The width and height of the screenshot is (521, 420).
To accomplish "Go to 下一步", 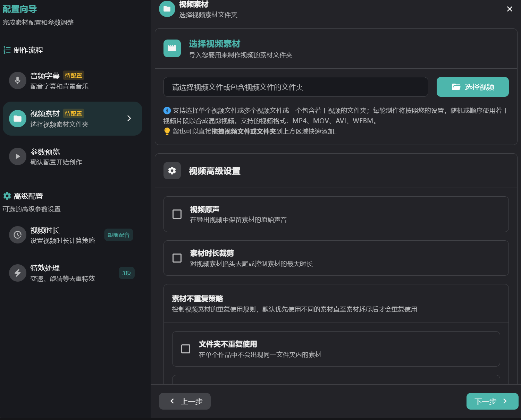I will click(492, 401).
